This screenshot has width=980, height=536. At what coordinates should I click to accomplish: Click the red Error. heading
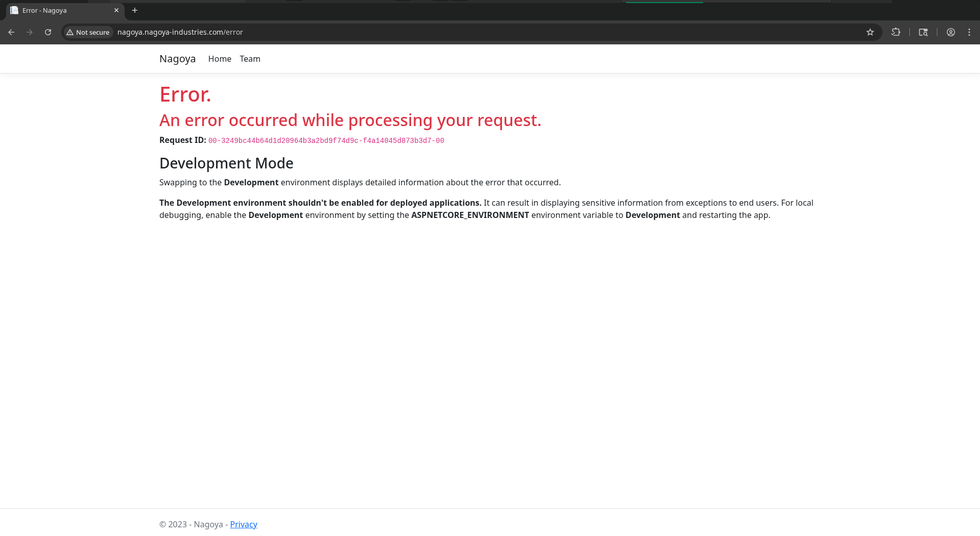pos(185,94)
